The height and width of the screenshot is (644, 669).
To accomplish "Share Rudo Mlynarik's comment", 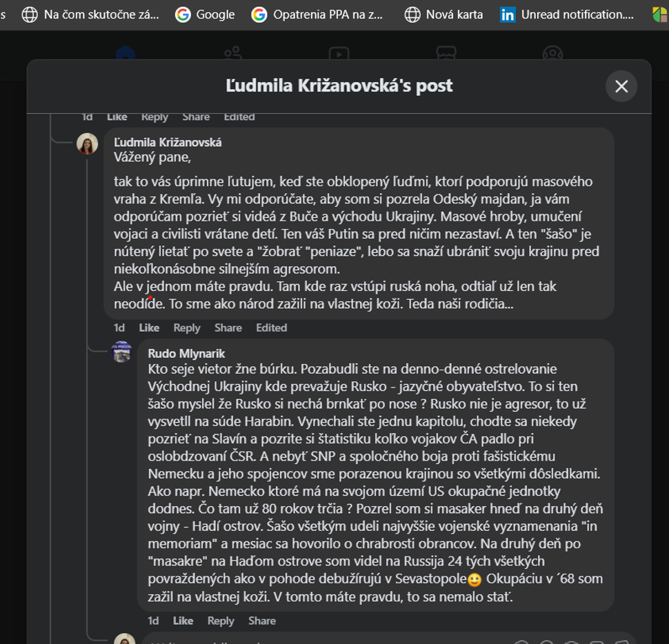I will click(x=262, y=621).
